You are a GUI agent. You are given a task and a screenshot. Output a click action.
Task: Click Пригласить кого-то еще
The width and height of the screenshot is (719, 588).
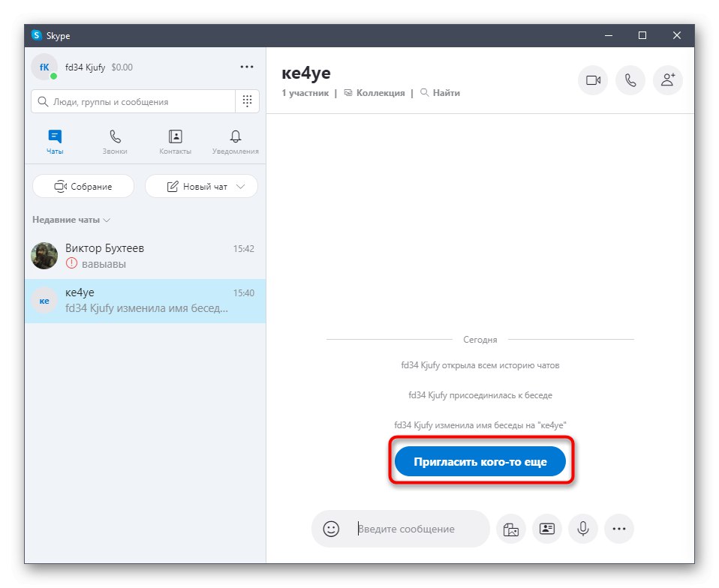tap(480, 461)
